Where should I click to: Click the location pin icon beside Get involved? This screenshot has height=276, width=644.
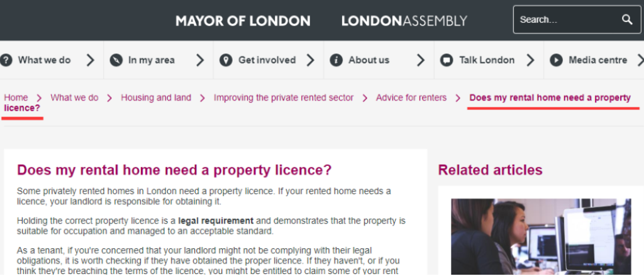(x=226, y=60)
